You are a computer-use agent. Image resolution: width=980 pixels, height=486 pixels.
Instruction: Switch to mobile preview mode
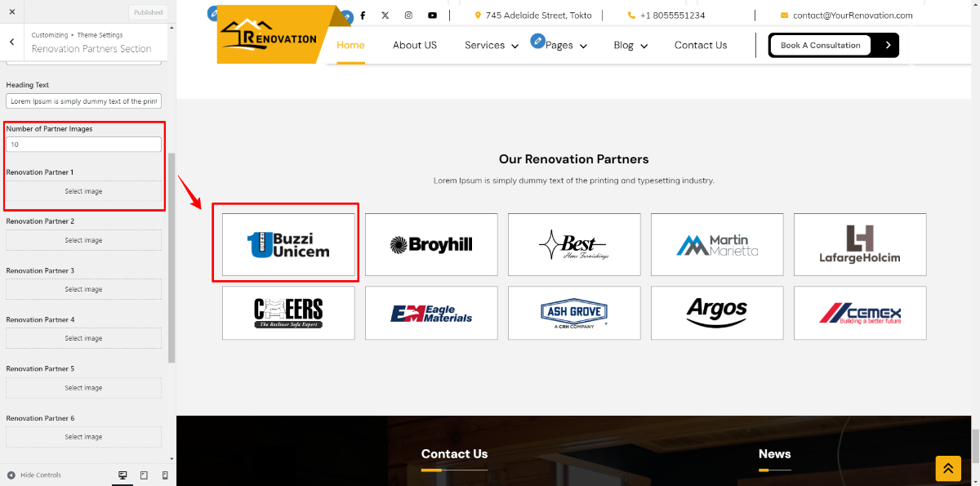click(165, 475)
